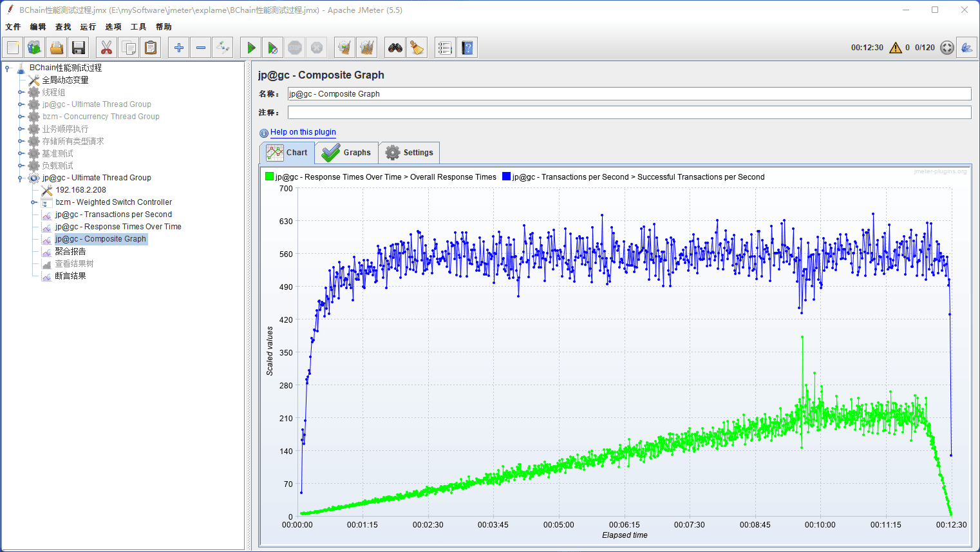Click the New test plan icon
The image size is (980, 552).
13,48
